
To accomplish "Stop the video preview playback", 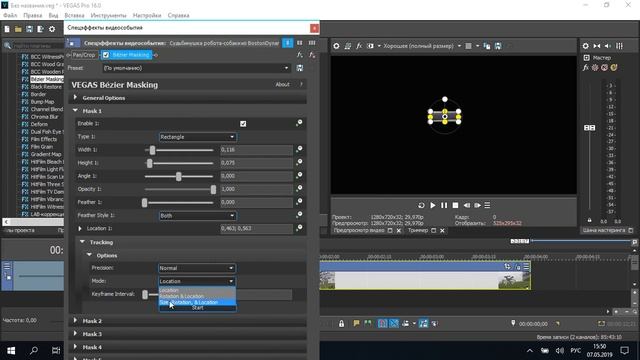I will click(456, 205).
